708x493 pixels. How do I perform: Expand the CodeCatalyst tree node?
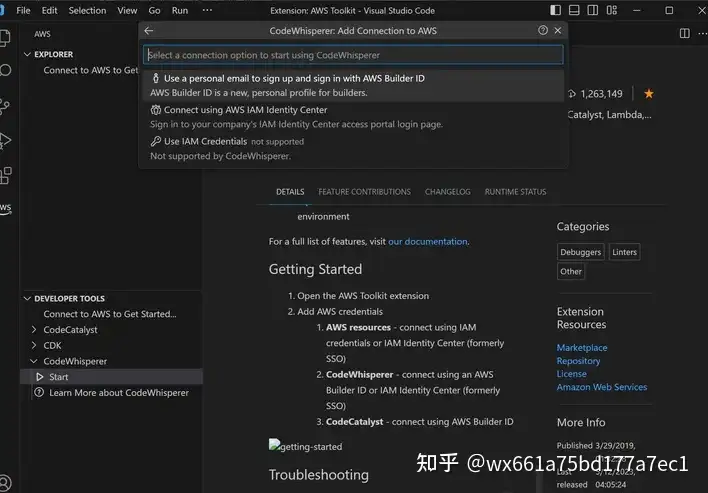tap(34, 330)
